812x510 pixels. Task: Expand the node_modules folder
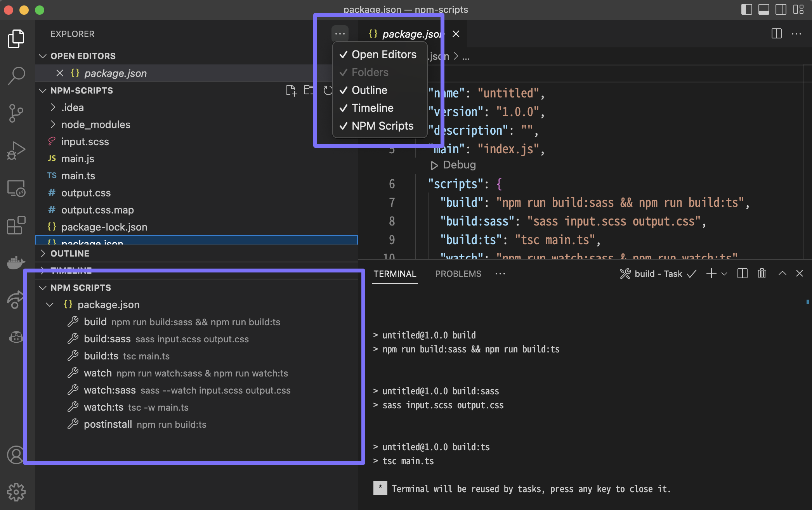click(x=95, y=125)
